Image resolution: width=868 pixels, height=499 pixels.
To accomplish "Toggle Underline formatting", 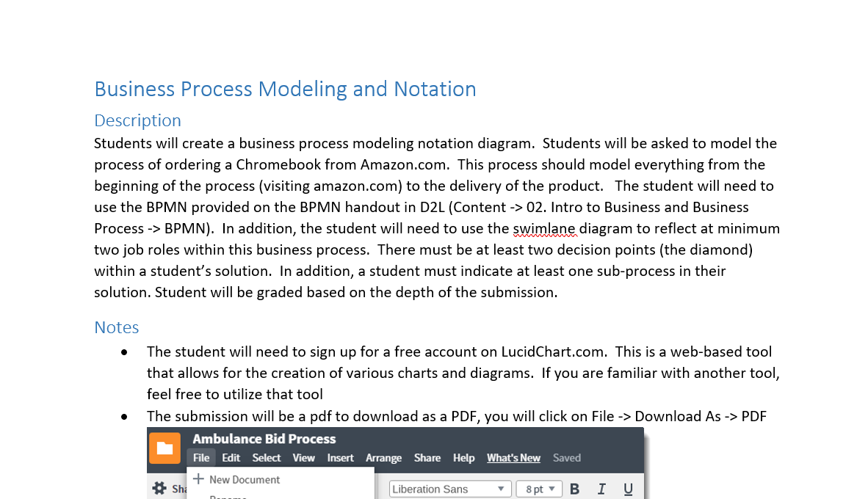I will pyautogui.click(x=628, y=488).
